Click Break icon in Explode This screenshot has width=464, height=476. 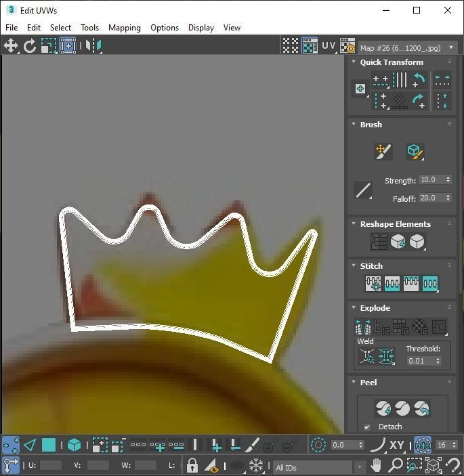tap(363, 326)
